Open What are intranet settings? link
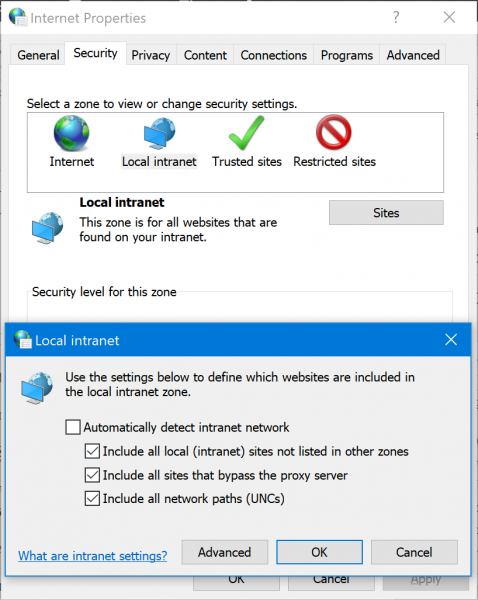Screen dimensions: 478x600 [93, 556]
